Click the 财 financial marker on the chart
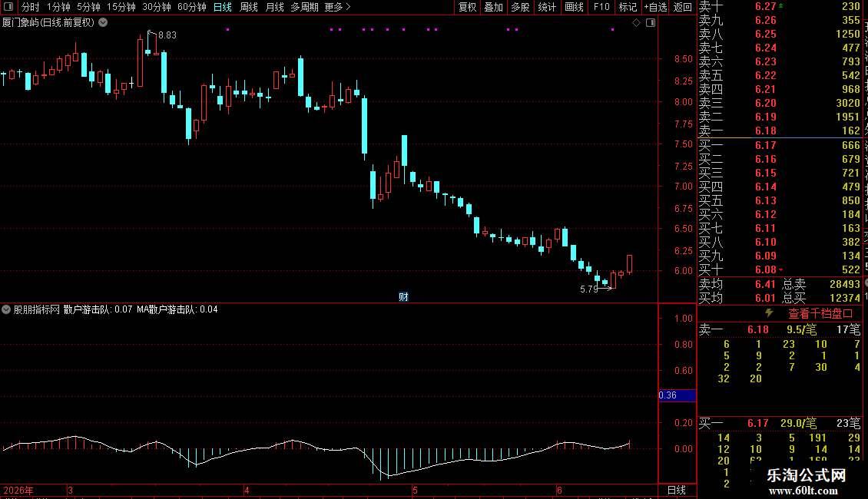Image resolution: width=868 pixels, height=499 pixels. [403, 296]
